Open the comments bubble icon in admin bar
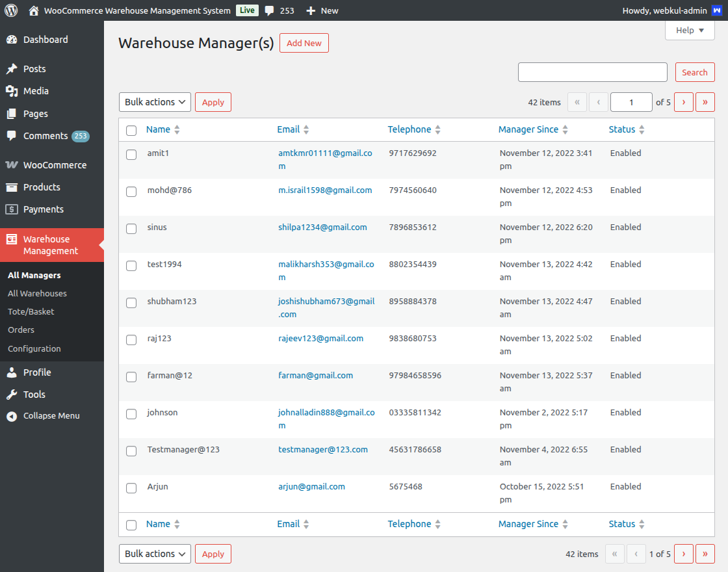The image size is (728, 572). (x=269, y=10)
